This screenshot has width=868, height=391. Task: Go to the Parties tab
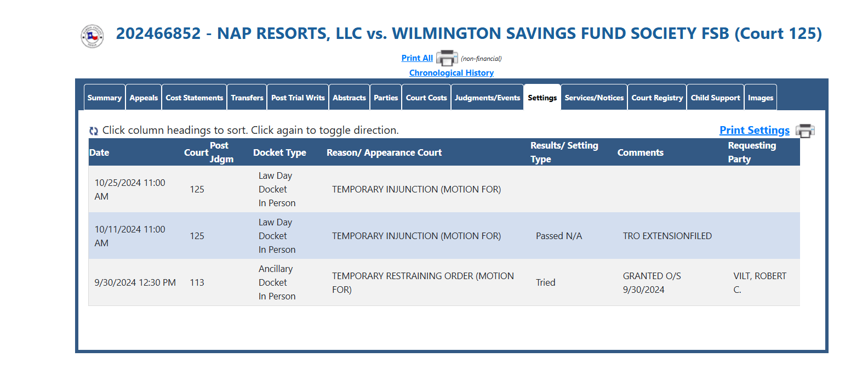point(386,98)
